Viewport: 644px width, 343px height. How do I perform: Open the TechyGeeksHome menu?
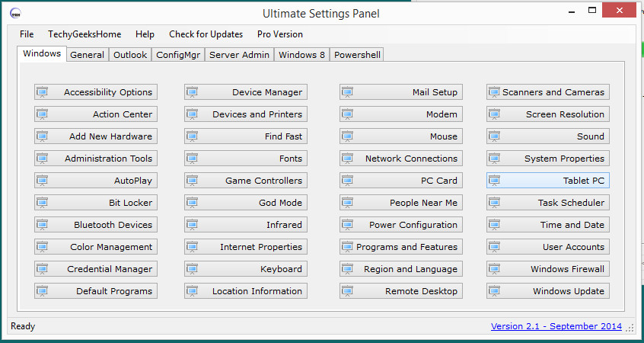coord(84,34)
